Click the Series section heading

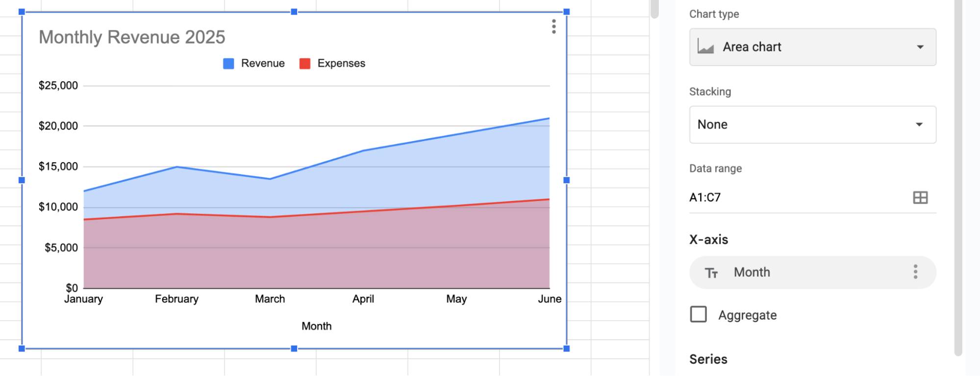[708, 359]
